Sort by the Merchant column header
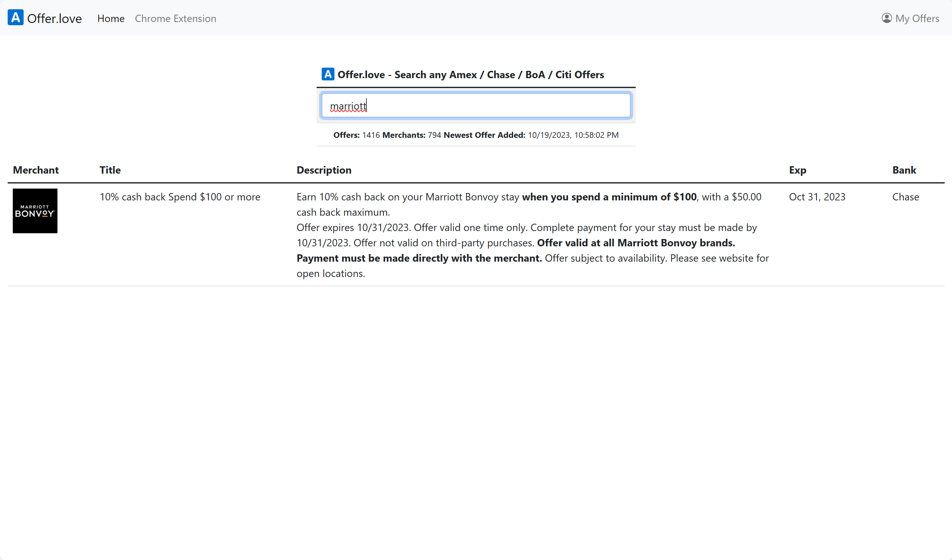 point(36,170)
